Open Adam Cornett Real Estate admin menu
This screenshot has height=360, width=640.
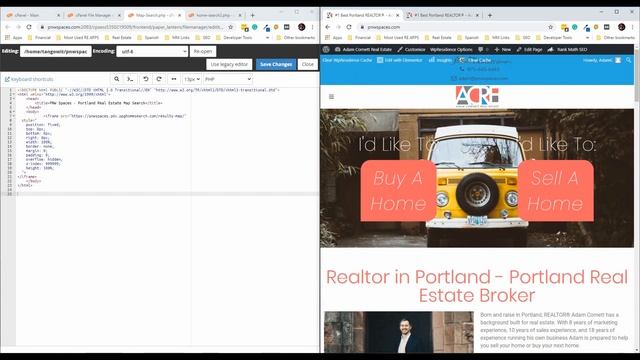pos(363,49)
